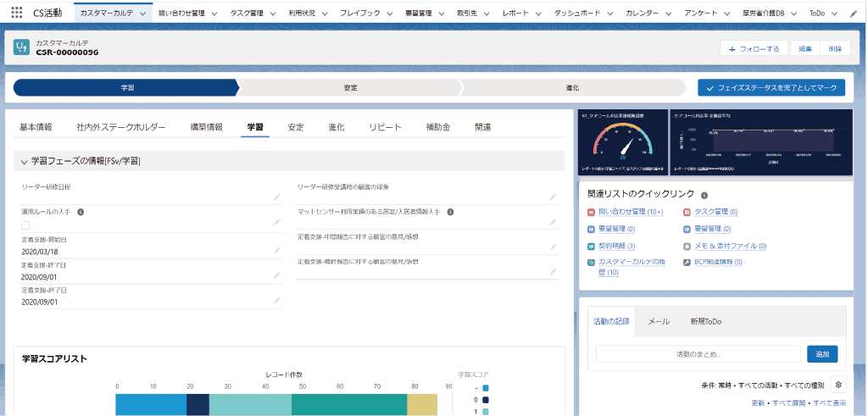Click the dark navy bar segment in chart
The image size is (868, 416).
(x=198, y=404)
